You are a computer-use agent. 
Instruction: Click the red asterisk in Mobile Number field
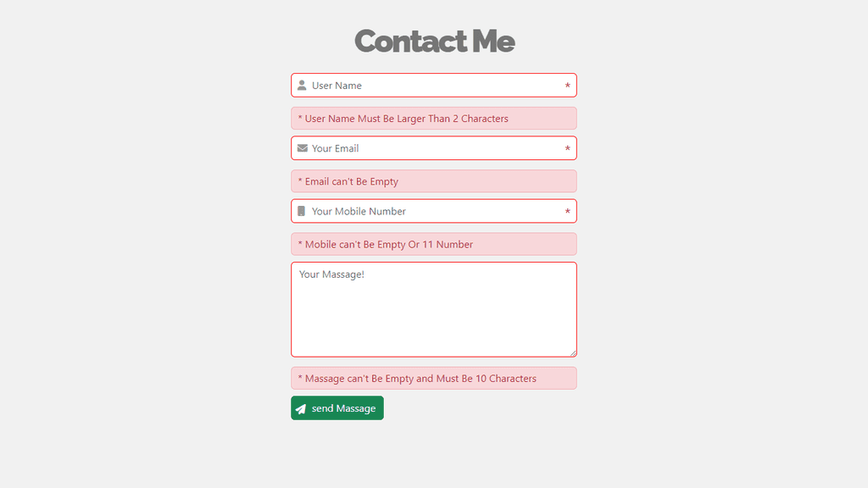click(567, 212)
